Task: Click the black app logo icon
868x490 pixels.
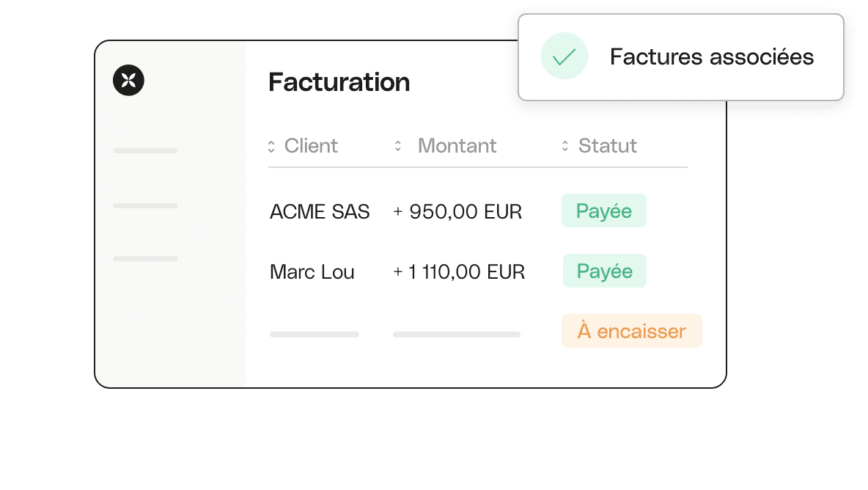Action: [128, 80]
